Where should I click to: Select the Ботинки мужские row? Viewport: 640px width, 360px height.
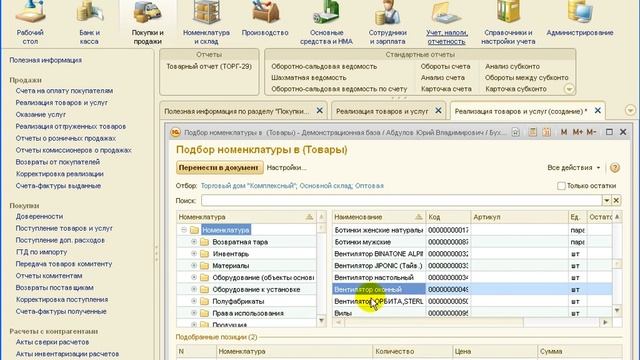(472, 242)
